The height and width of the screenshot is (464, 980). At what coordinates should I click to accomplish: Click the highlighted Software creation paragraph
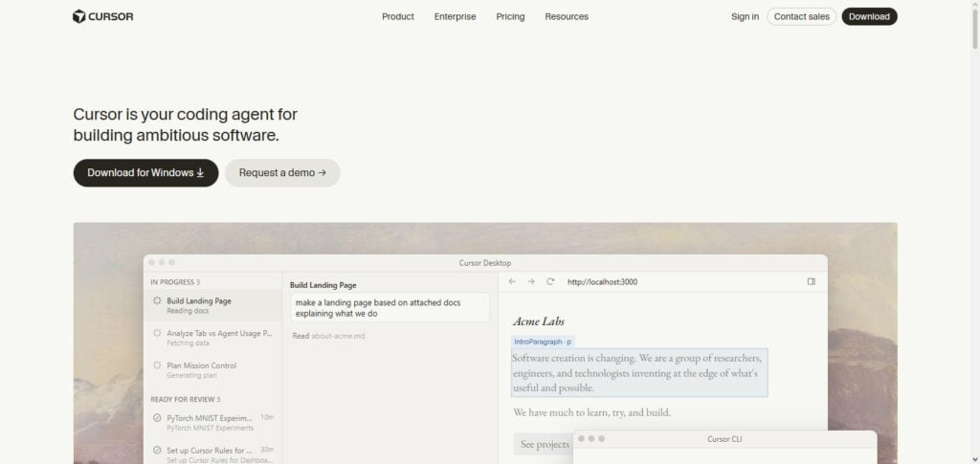[639, 373]
